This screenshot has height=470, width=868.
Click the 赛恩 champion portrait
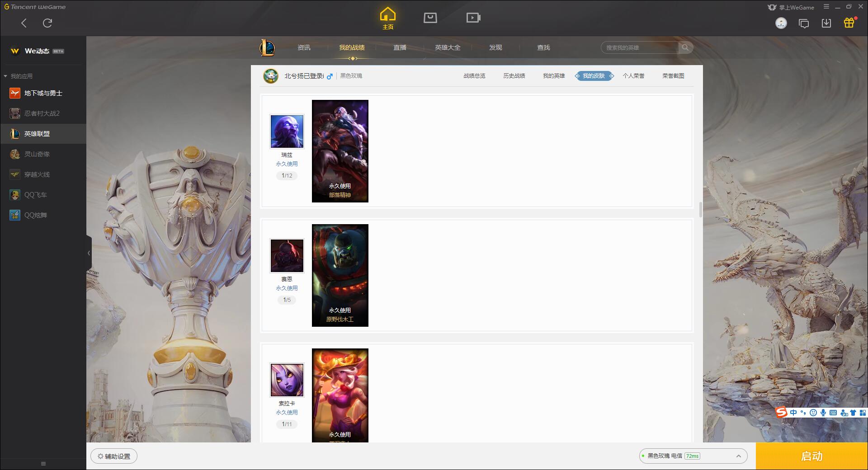coord(287,256)
